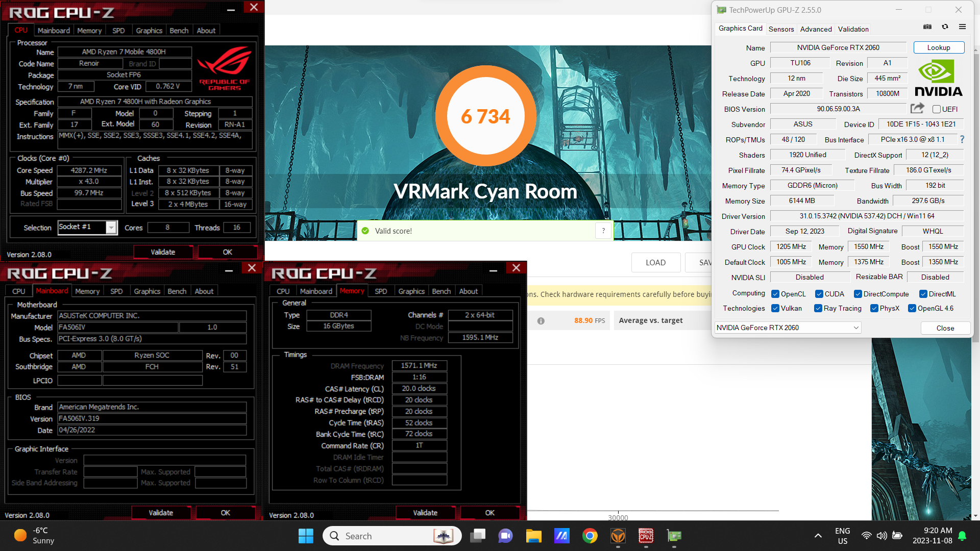Toggle the DirectML checkbox

(x=923, y=294)
